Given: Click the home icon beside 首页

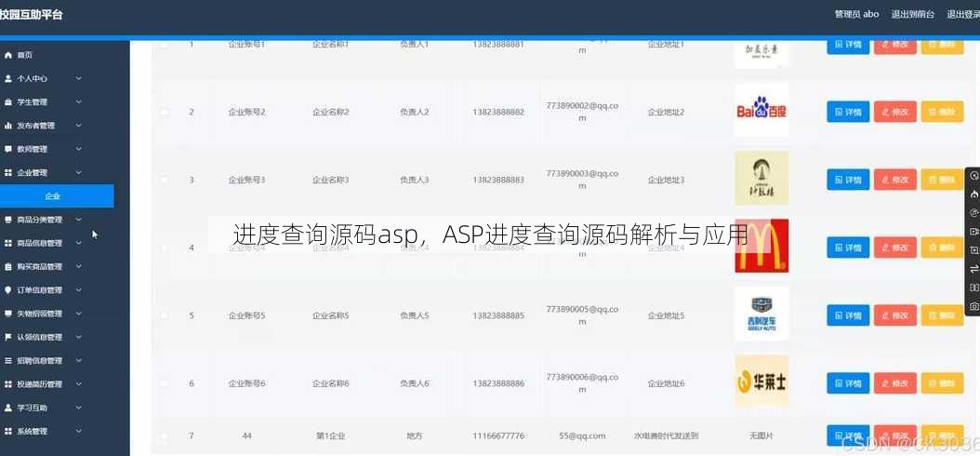Looking at the screenshot, I should coord(8,55).
